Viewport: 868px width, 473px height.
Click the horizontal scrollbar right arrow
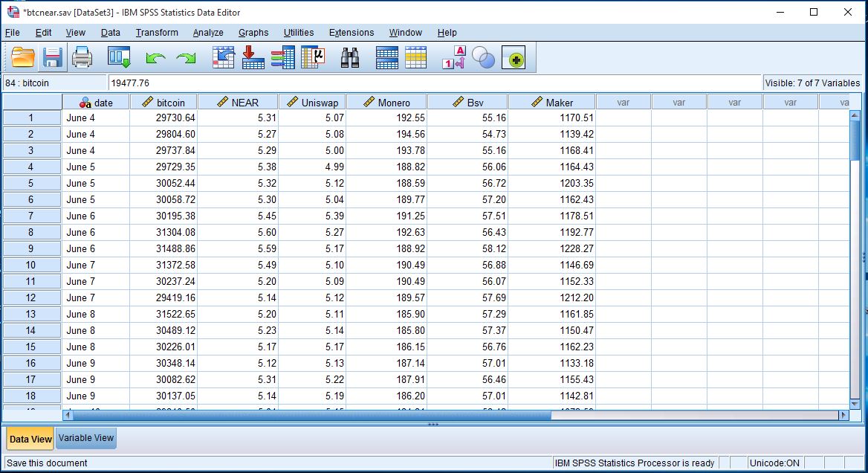point(843,414)
